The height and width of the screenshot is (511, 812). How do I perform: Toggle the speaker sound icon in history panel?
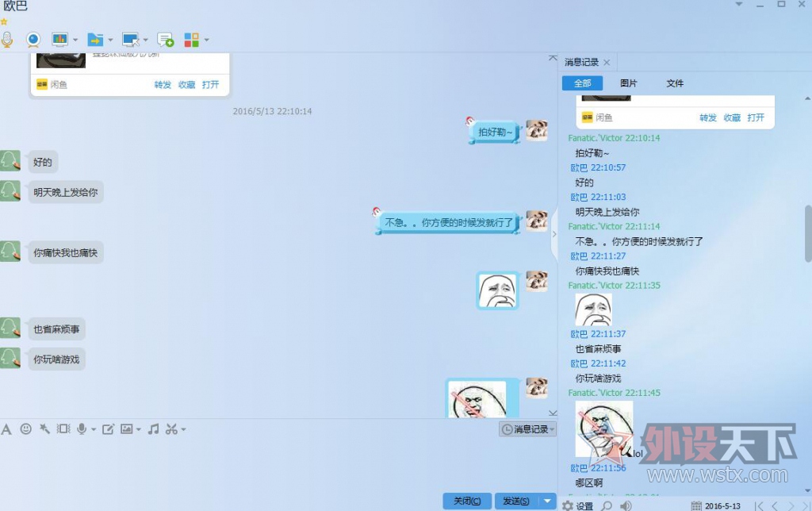[626, 505]
